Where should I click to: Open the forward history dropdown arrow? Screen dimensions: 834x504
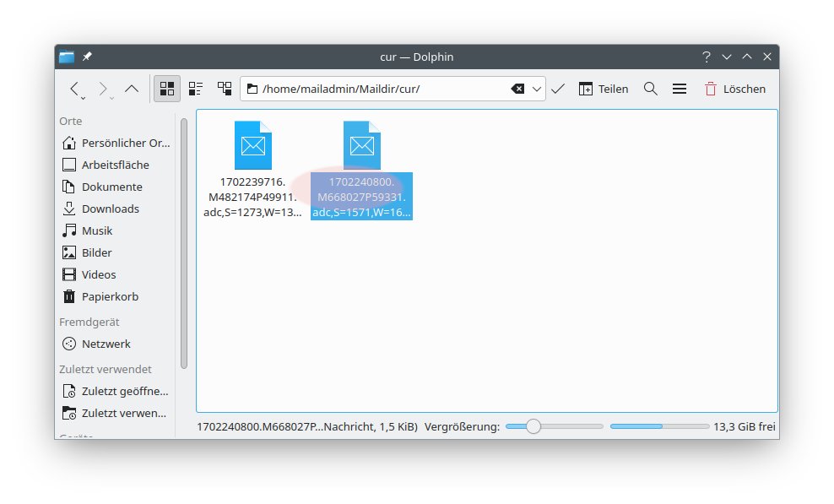click(x=112, y=97)
